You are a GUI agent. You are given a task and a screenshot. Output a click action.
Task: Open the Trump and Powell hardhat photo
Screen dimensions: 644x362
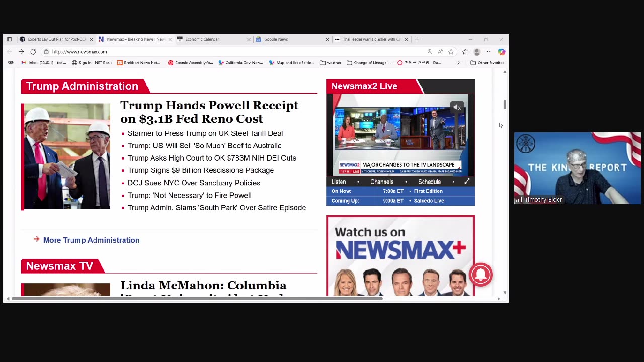(x=65, y=156)
